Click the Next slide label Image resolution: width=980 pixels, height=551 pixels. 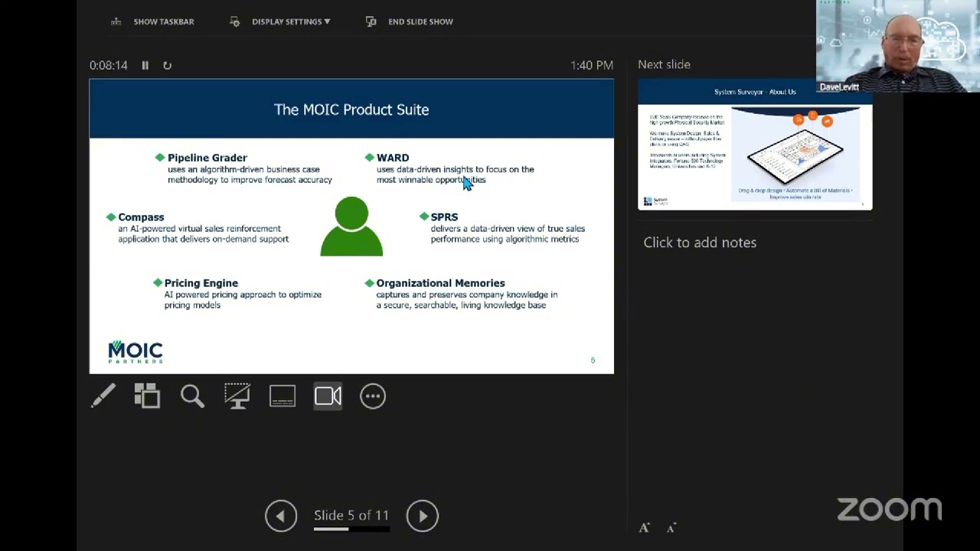point(664,64)
